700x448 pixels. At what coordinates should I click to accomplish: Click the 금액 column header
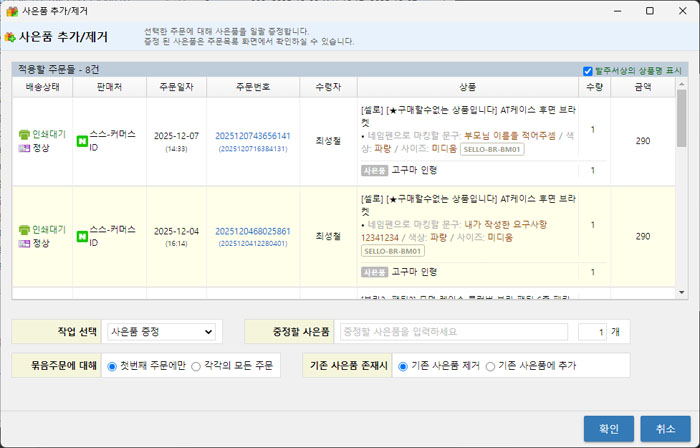point(643,87)
